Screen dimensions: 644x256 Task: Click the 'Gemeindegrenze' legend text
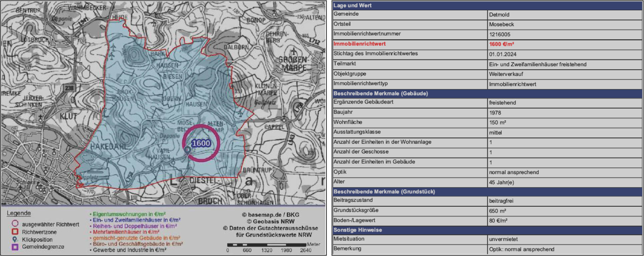pyautogui.click(x=43, y=247)
